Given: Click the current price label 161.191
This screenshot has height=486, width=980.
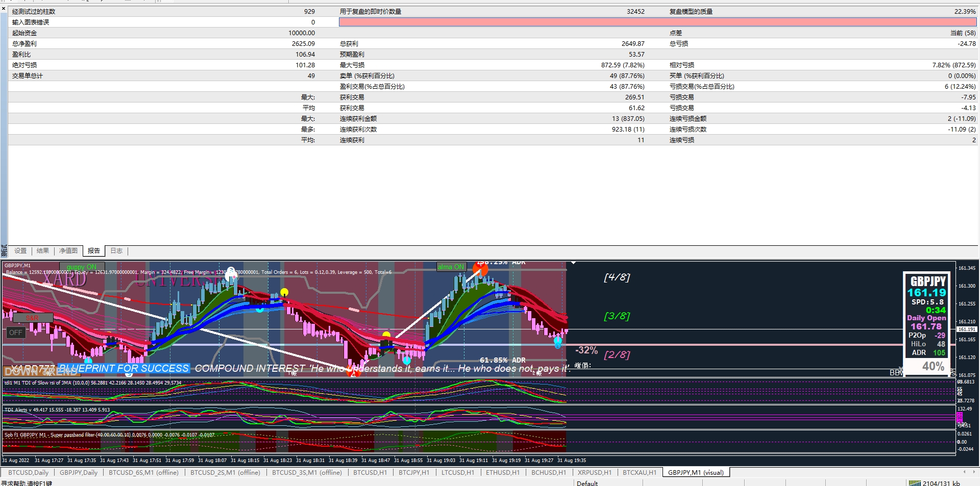Looking at the screenshot, I should 967,329.
